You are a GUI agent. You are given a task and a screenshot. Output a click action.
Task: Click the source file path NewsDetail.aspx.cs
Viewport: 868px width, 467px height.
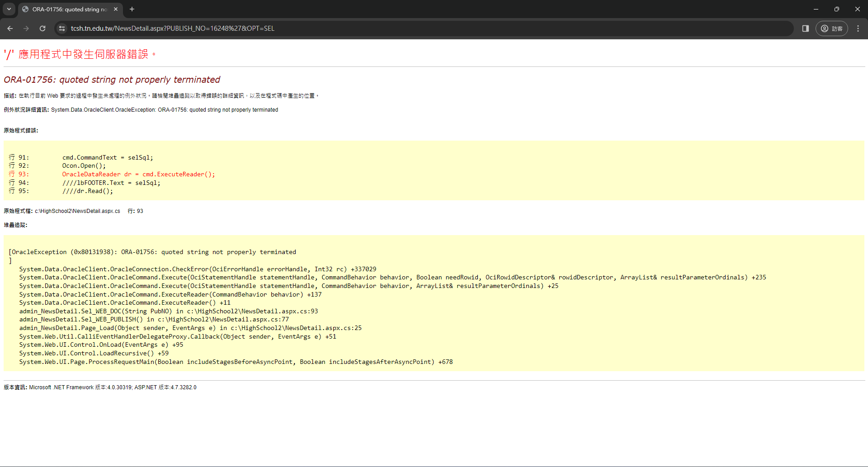pos(77,211)
